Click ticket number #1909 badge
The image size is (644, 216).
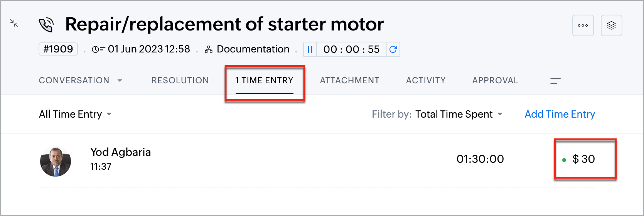coord(58,49)
